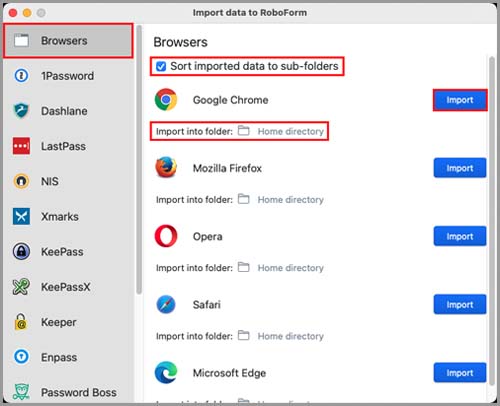The height and width of the screenshot is (406, 500).
Task: Click the Keeper lock icon
Action: point(21,322)
